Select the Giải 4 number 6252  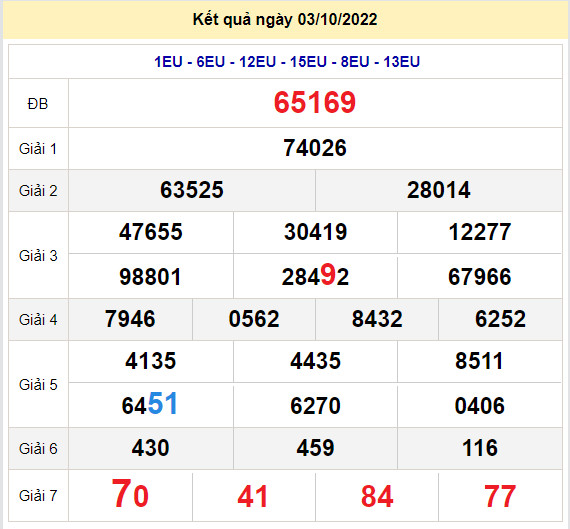click(x=500, y=319)
